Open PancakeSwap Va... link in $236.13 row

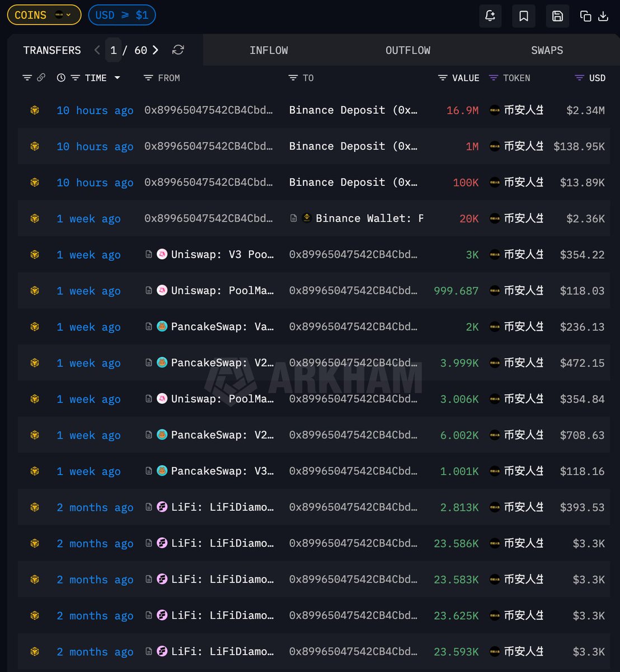pyautogui.click(x=222, y=326)
